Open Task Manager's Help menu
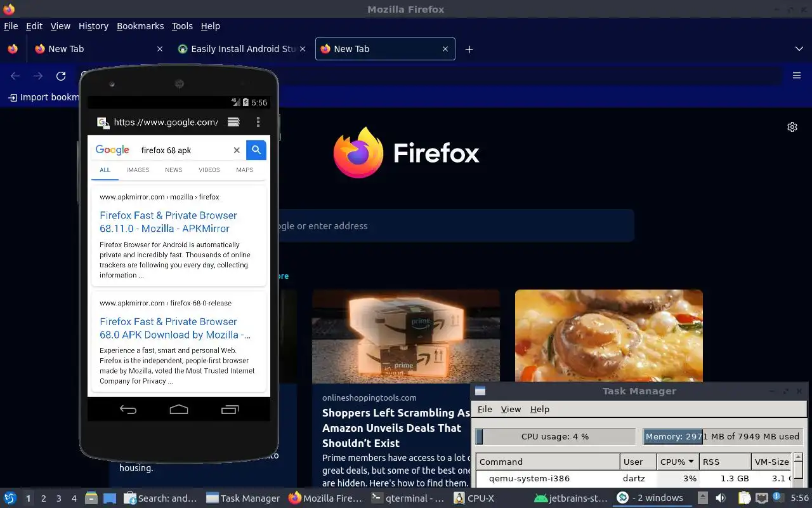 [x=539, y=409]
